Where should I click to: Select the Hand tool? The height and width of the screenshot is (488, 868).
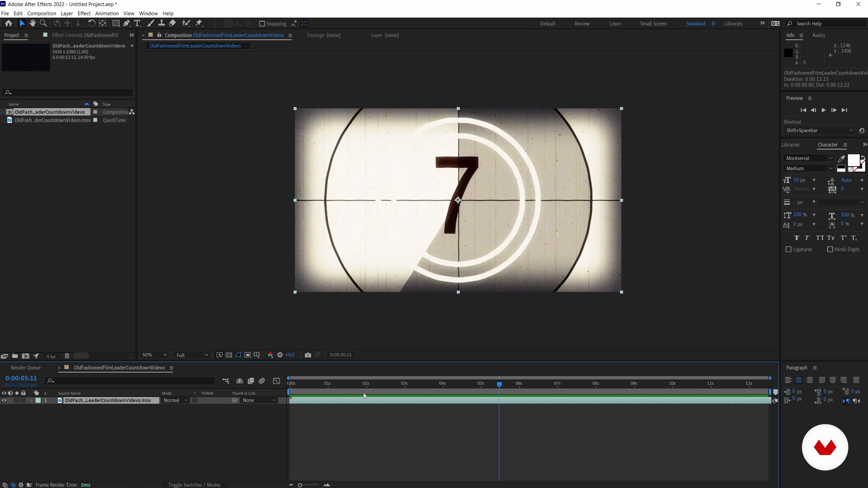(x=33, y=23)
